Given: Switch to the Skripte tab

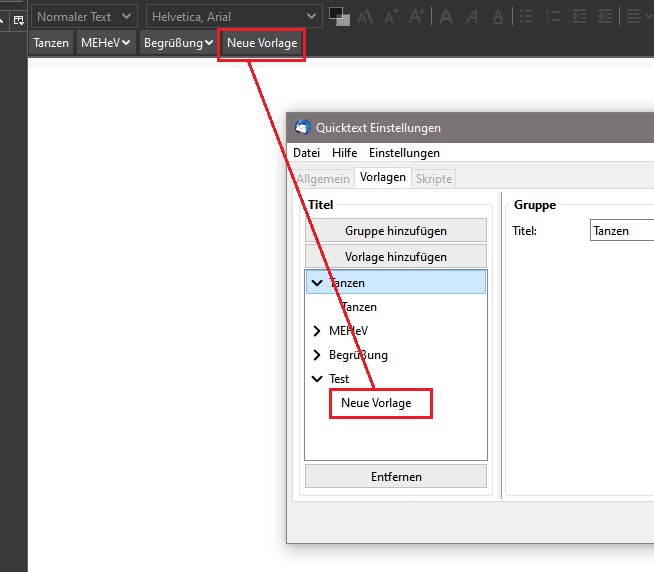Looking at the screenshot, I should [x=433, y=178].
